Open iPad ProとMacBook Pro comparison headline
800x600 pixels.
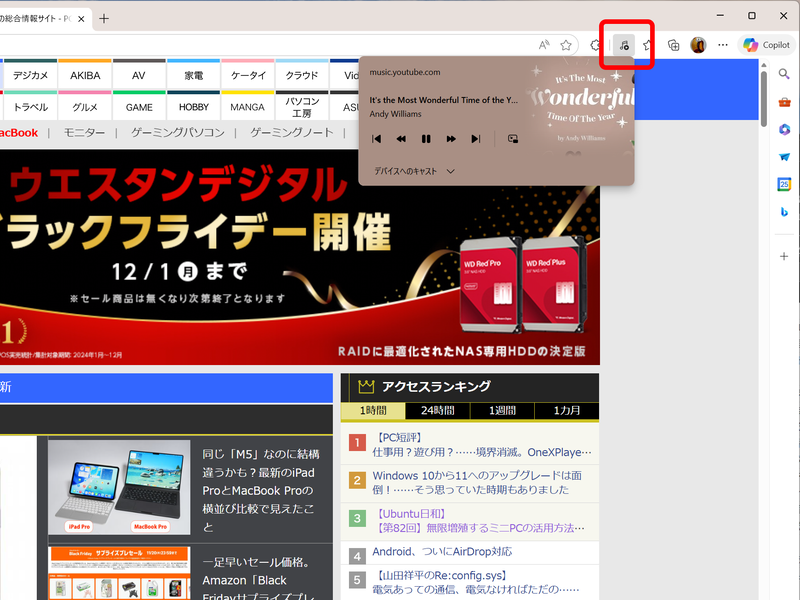click(261, 490)
